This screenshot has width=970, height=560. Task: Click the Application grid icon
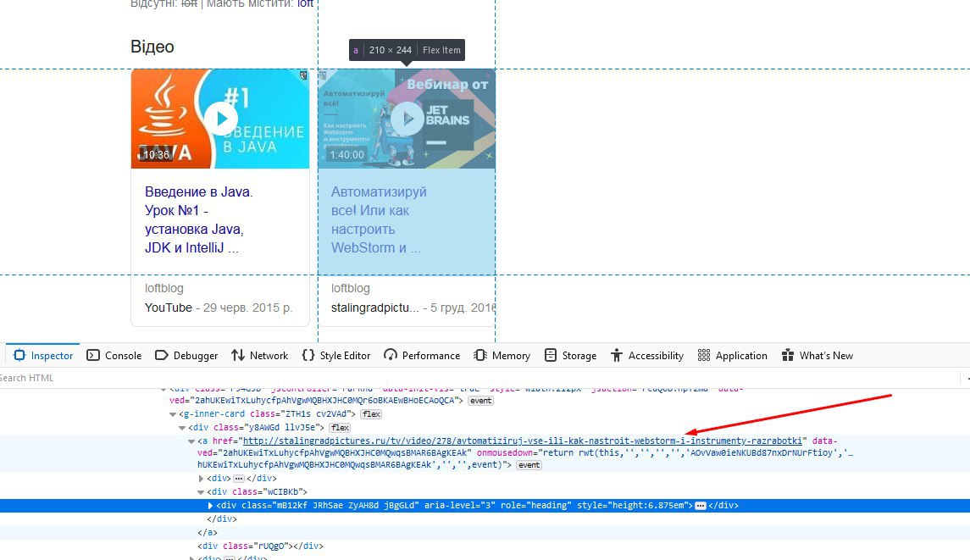click(x=703, y=355)
